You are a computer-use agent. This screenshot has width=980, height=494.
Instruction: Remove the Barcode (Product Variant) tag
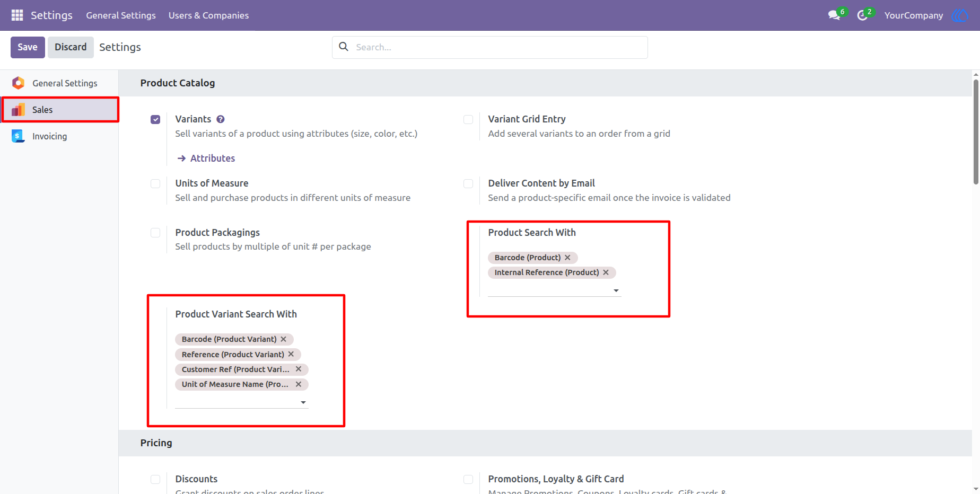point(283,339)
